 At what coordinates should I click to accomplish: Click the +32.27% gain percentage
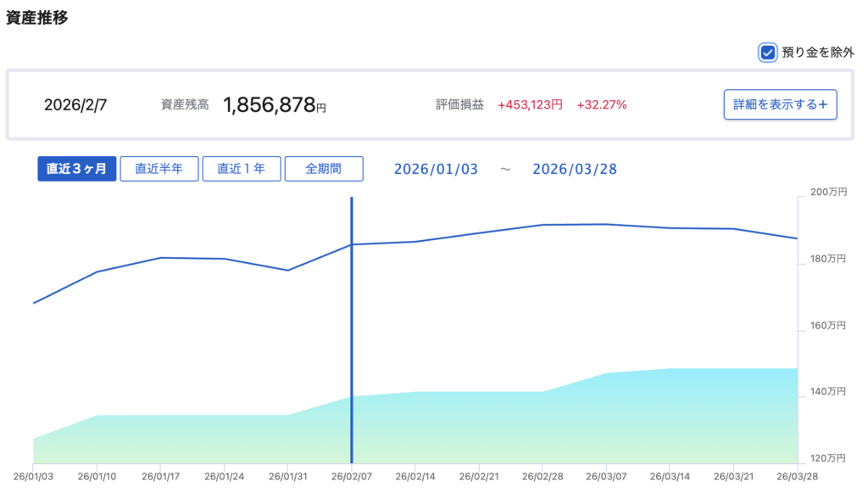[x=601, y=105]
